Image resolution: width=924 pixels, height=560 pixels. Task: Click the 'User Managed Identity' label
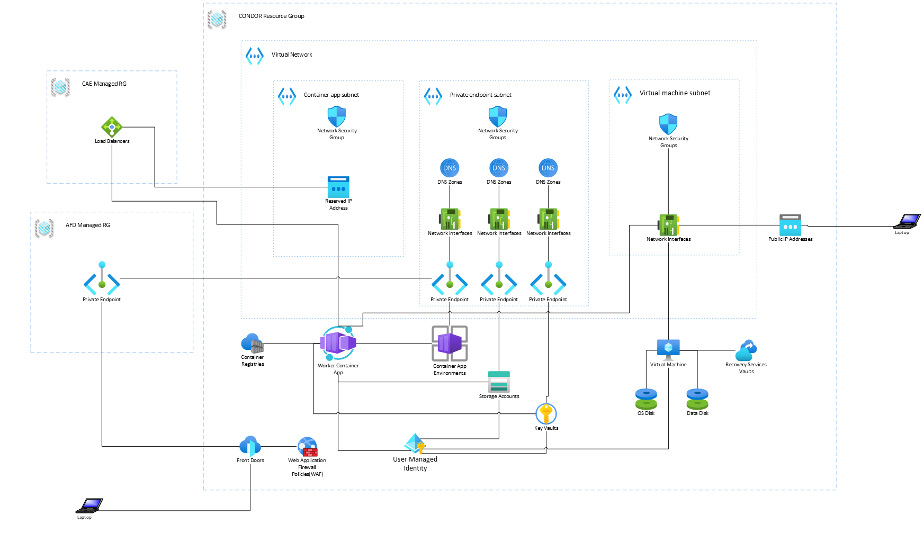point(415,464)
